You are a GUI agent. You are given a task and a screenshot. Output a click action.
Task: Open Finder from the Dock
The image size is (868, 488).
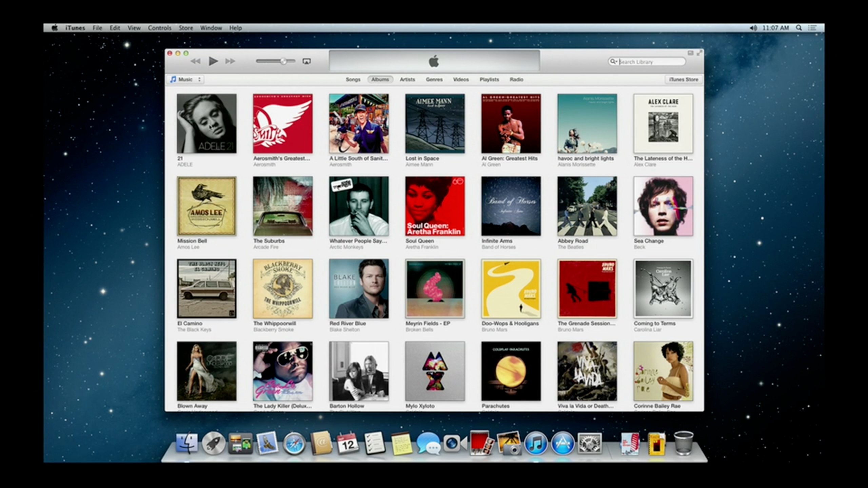[187, 443]
